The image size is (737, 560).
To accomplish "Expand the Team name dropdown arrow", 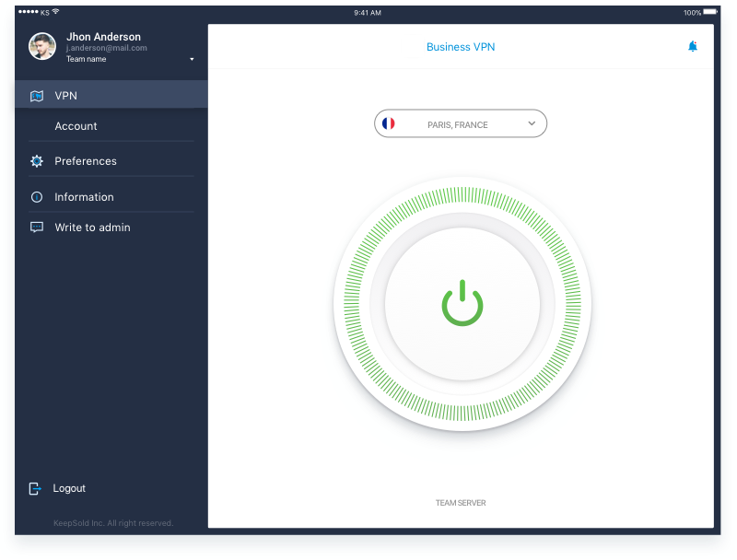I will pyautogui.click(x=192, y=60).
